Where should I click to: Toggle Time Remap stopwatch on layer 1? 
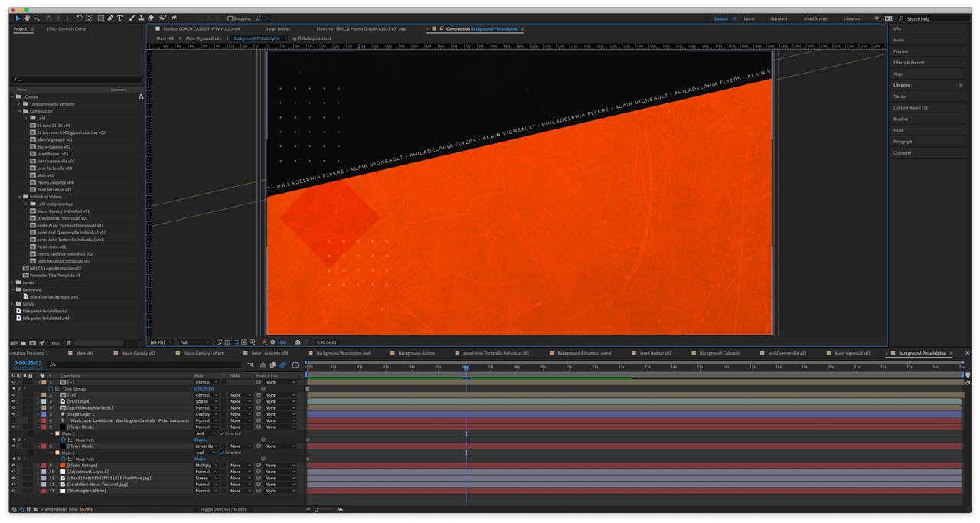(x=51, y=389)
